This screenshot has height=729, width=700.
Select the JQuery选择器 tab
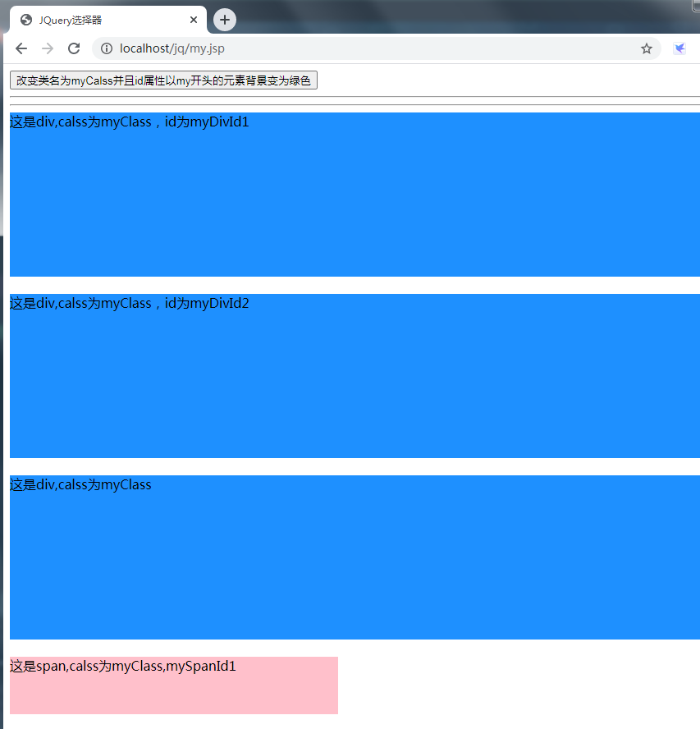[x=108, y=20]
